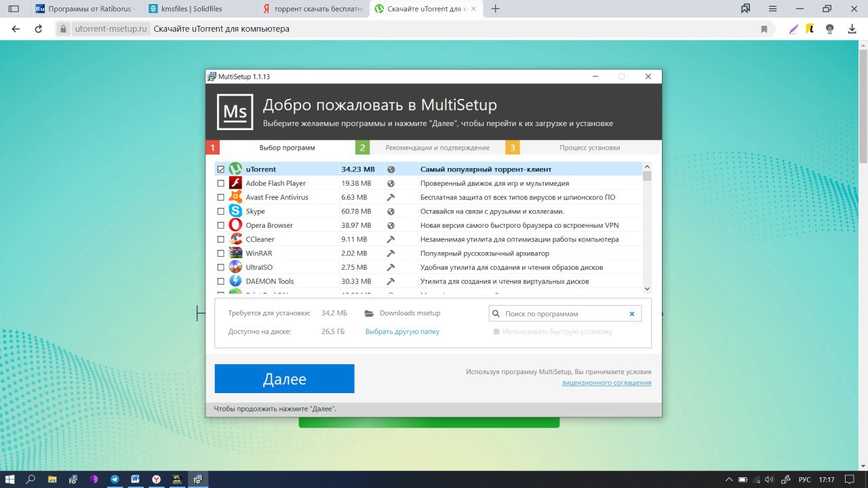Click magnifier icon in program search box

coord(496,314)
